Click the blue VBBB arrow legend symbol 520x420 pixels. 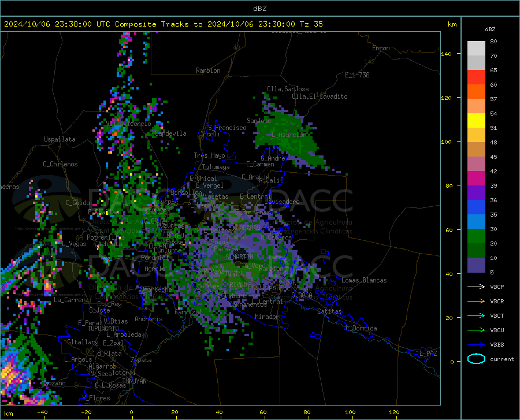coord(476,345)
